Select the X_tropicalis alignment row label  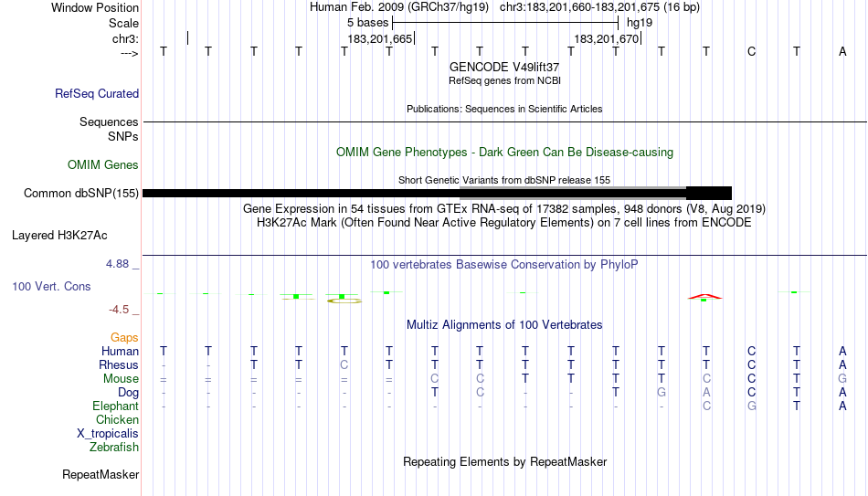pyautogui.click(x=108, y=434)
